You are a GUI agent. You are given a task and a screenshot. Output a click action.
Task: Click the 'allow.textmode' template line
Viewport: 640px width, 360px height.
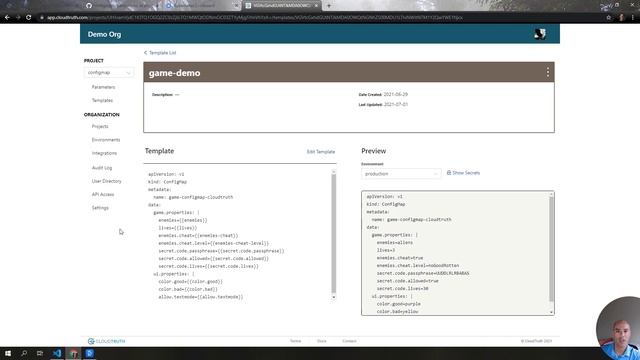point(201,297)
